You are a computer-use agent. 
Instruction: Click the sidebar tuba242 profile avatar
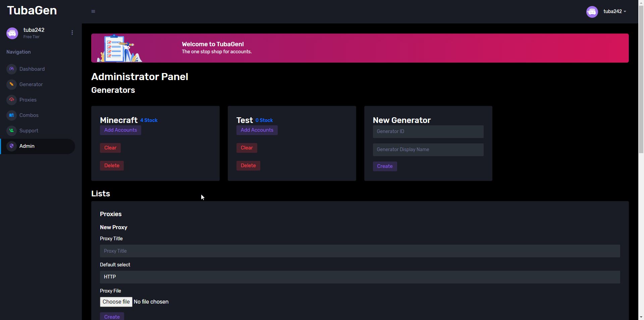pyautogui.click(x=12, y=33)
